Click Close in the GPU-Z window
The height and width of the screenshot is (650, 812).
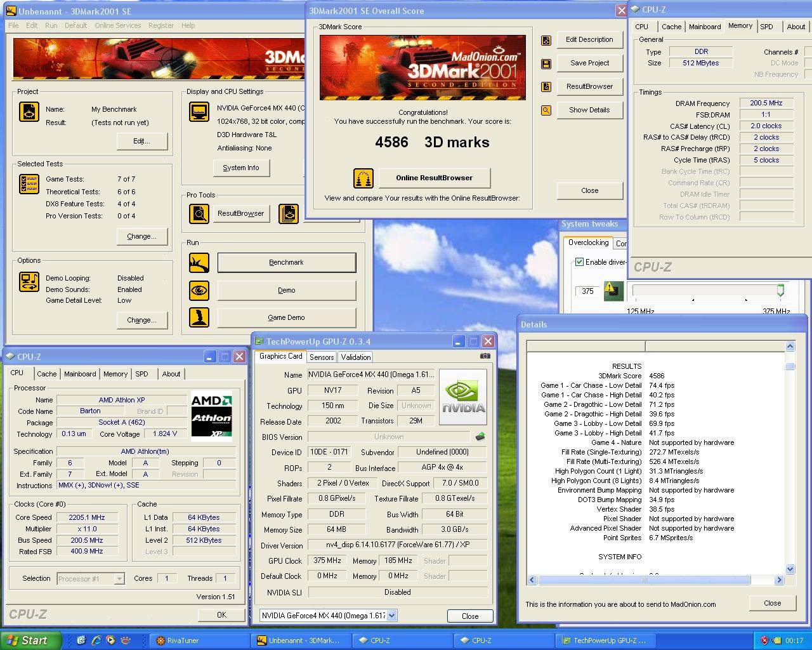point(470,616)
